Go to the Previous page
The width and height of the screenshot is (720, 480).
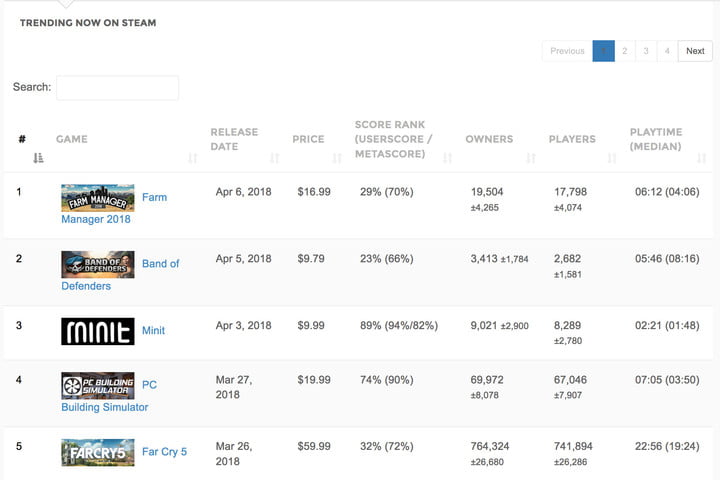click(x=567, y=51)
